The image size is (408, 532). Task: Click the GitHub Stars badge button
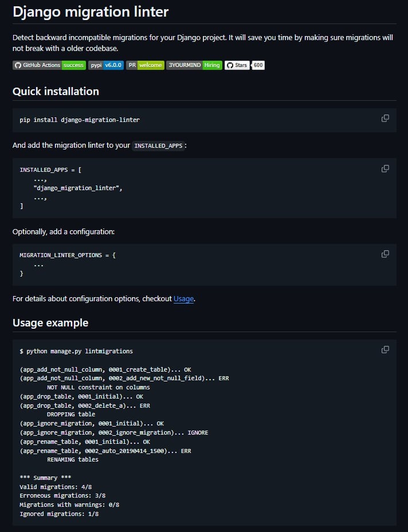pos(237,65)
